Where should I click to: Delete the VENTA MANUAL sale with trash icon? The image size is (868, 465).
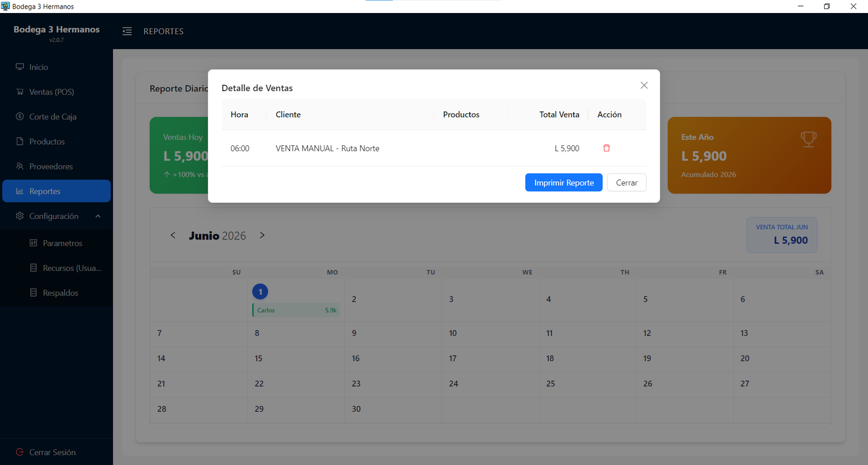click(x=607, y=148)
